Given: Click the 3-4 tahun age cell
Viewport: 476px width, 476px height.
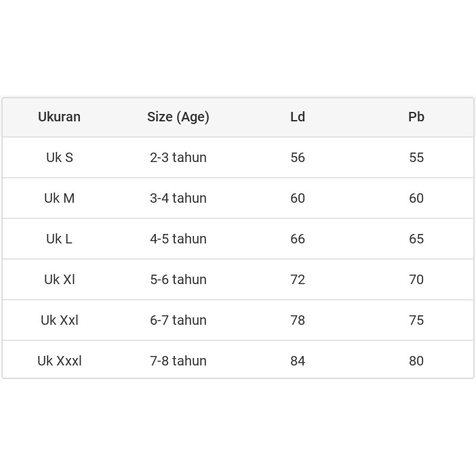Looking at the screenshot, I should pyautogui.click(x=178, y=198).
